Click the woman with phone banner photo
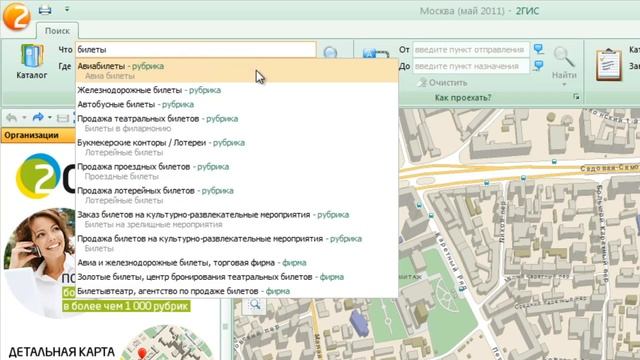This screenshot has height=360, width=640. 40,262
